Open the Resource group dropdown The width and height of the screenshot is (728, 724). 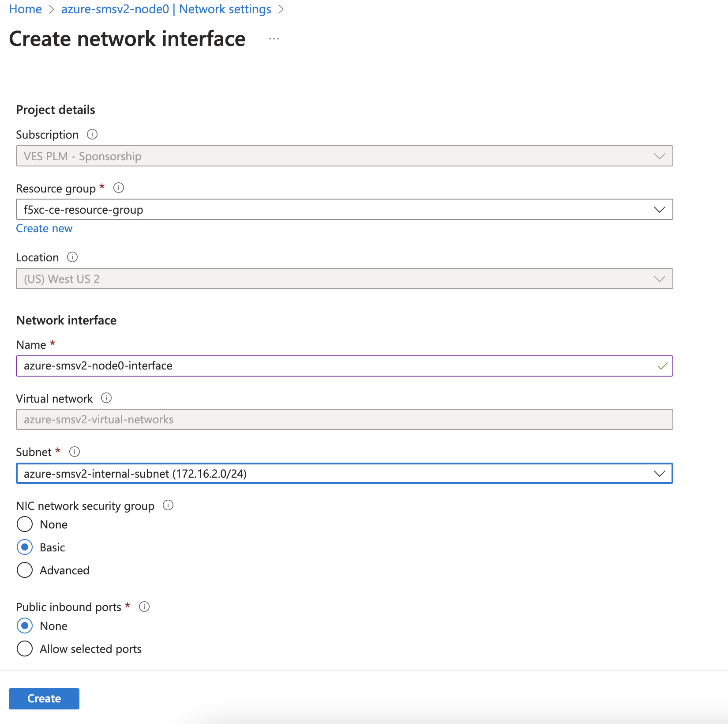tap(659, 209)
